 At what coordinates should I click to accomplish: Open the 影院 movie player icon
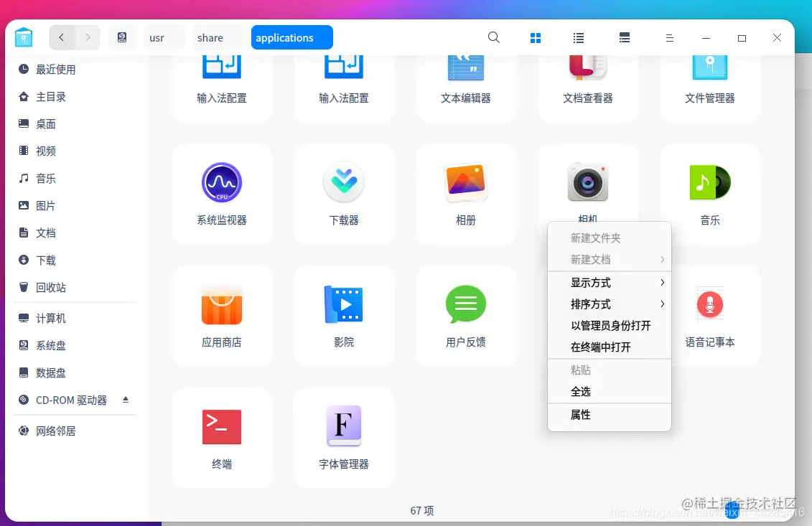344,304
